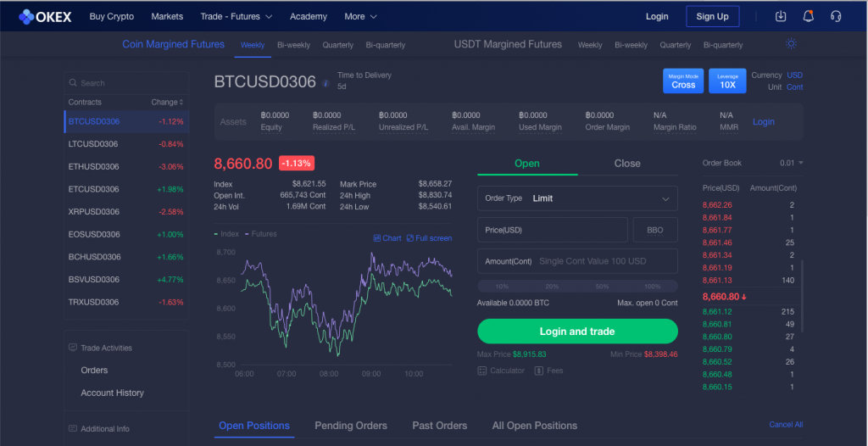Change order book depth 0.01 dropdown
Image resolution: width=868 pixels, height=446 pixels.
pos(792,163)
